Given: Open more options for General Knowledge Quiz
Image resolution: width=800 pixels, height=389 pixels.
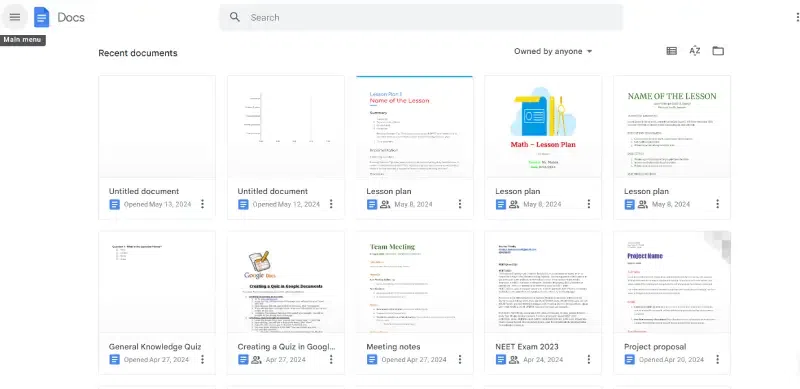Looking at the screenshot, I should [203, 359].
